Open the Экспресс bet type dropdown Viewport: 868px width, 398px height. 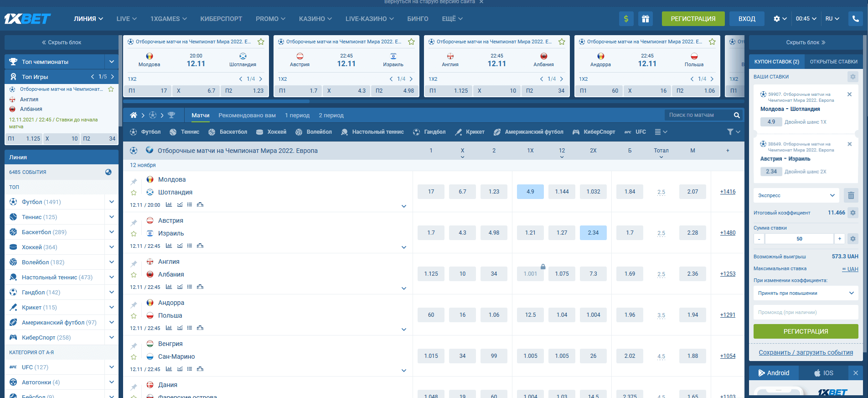(x=796, y=195)
